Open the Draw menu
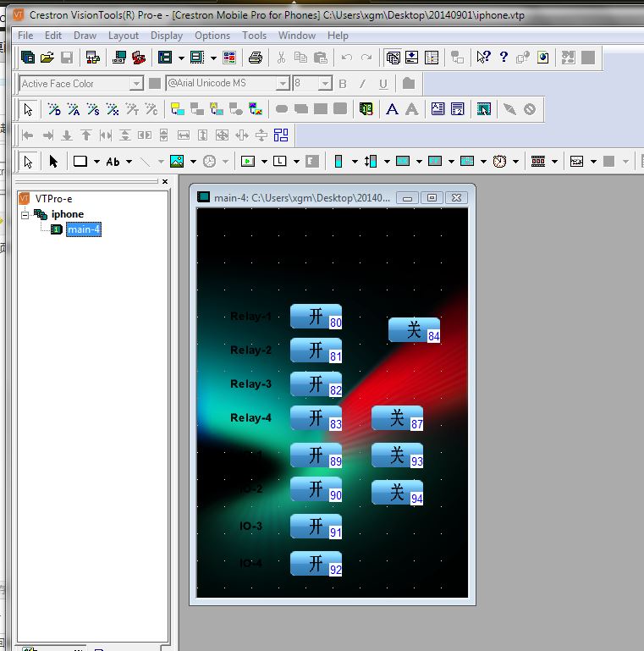This screenshot has height=651, width=644. pyautogui.click(x=85, y=36)
